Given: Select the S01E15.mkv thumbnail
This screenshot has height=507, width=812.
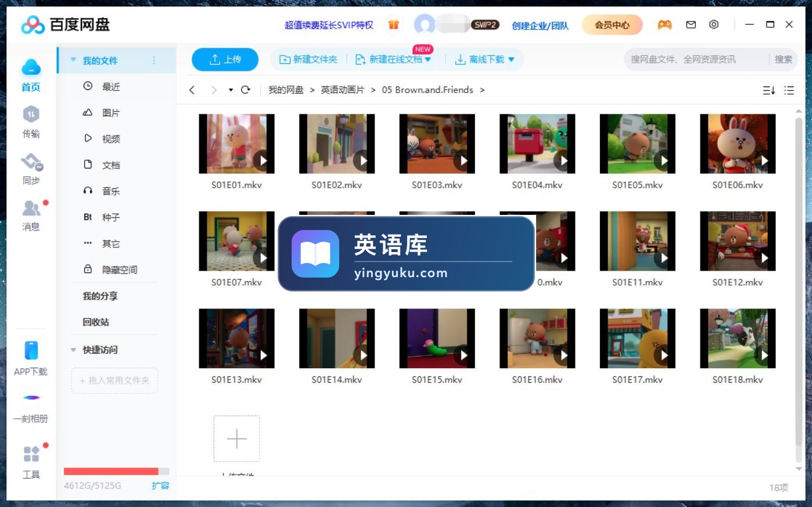Looking at the screenshot, I should (x=437, y=339).
